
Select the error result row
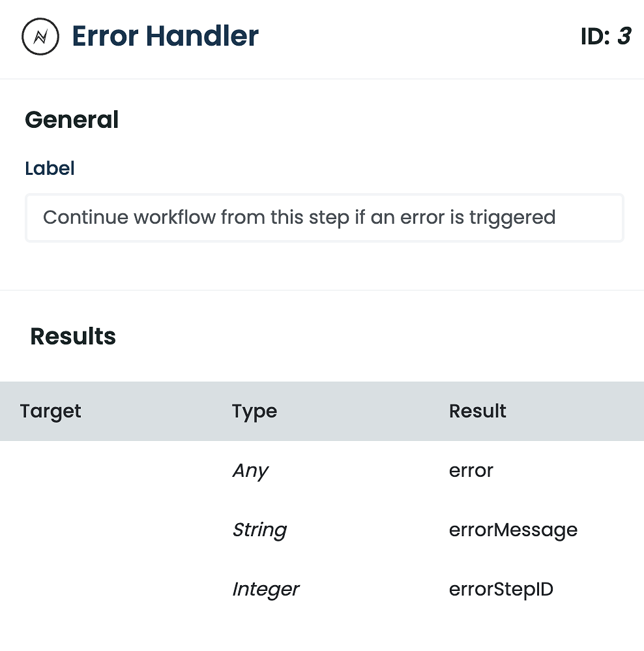coord(471,470)
